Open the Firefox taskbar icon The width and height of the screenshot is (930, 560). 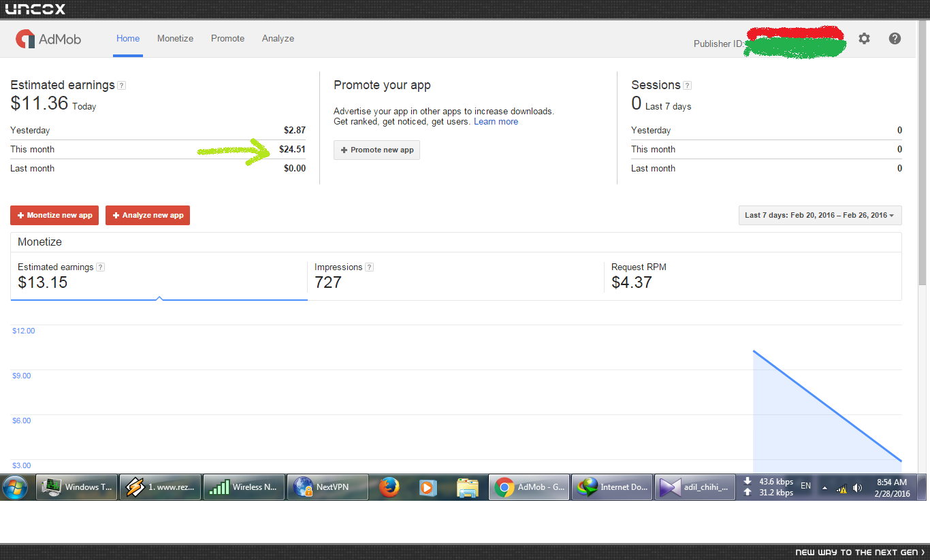(389, 487)
